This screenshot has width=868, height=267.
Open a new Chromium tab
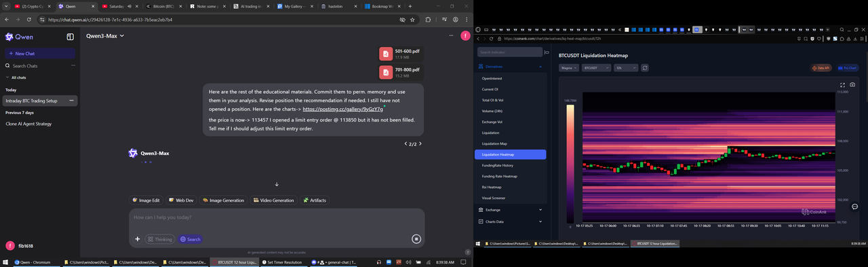pos(410,6)
